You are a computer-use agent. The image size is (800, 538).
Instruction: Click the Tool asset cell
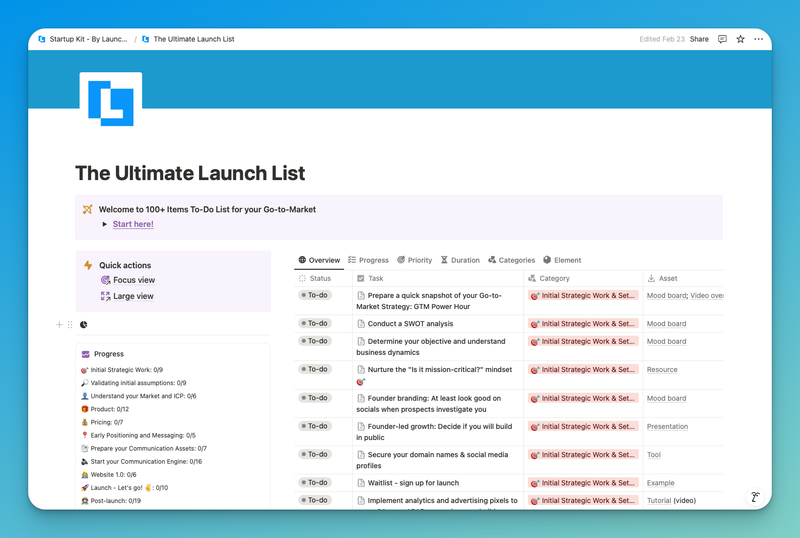654,455
